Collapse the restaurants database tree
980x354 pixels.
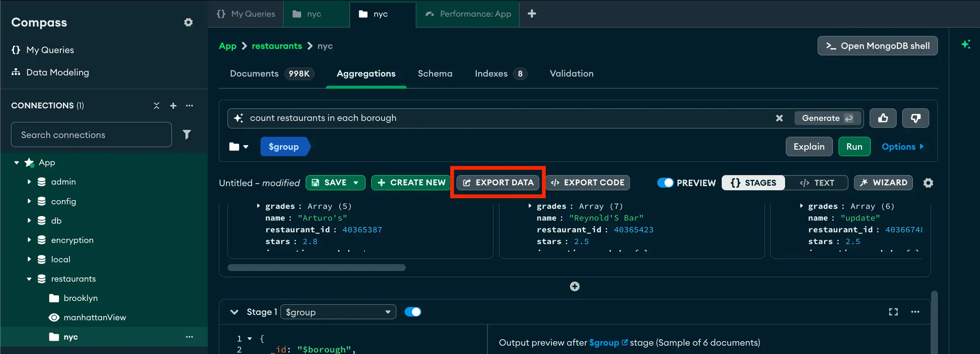click(30, 279)
